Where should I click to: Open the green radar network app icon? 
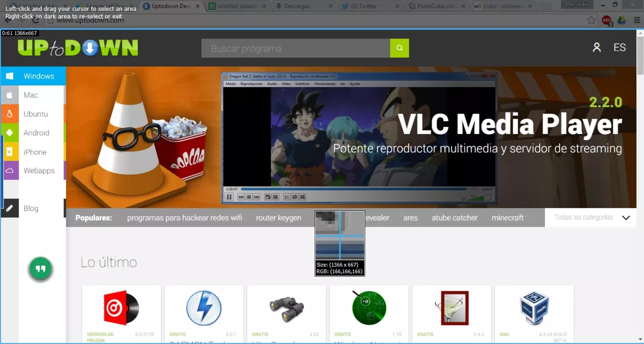pos(369,307)
